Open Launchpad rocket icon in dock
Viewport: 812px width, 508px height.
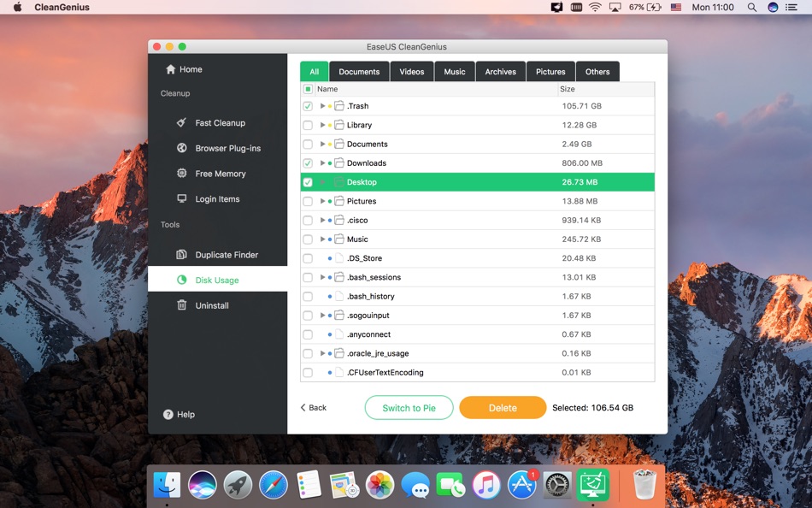coord(238,485)
